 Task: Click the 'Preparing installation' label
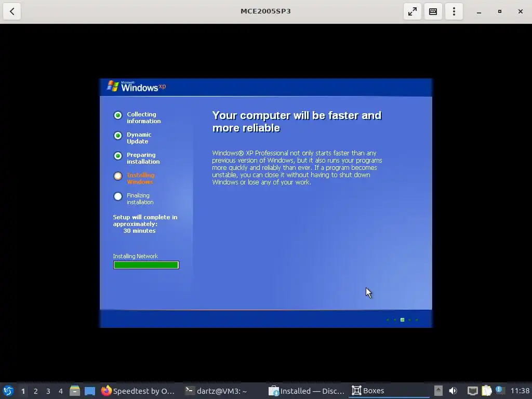click(143, 158)
